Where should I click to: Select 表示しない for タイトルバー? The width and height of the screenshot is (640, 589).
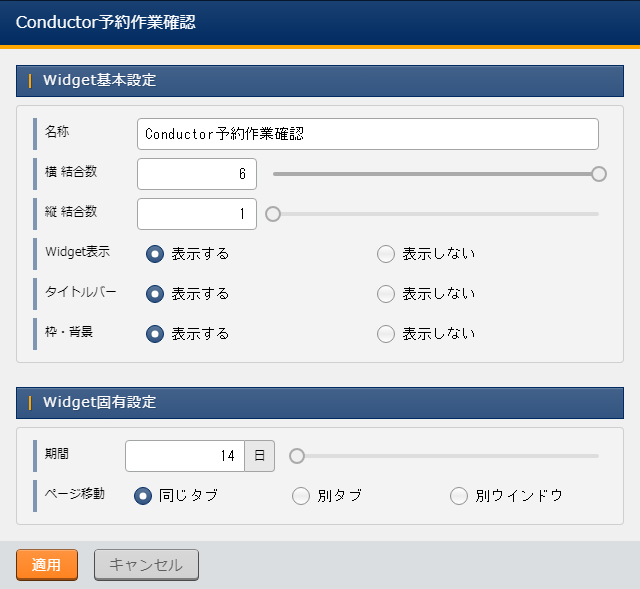[386, 294]
